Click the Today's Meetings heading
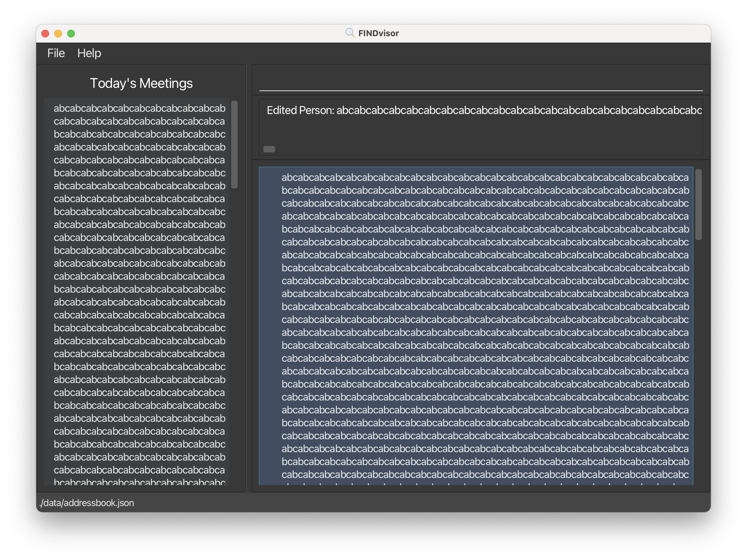The height and width of the screenshot is (560, 747). 141,83
